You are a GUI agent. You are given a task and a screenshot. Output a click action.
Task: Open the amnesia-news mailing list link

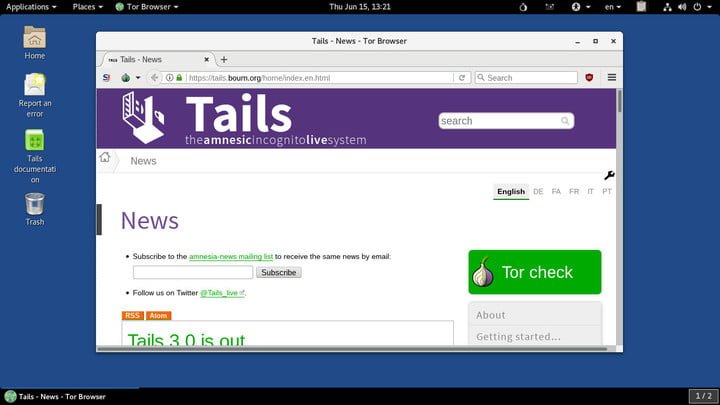point(230,257)
